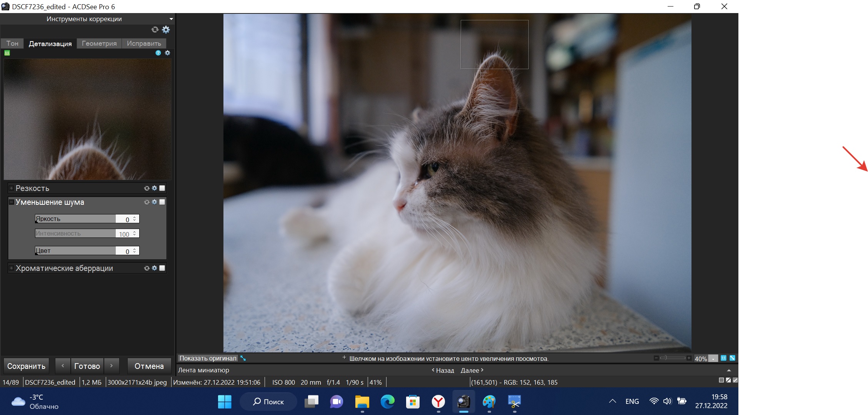Viewport: 868px width, 415px height.
Task: Expand the Хроматические аберрации section
Action: [x=12, y=268]
